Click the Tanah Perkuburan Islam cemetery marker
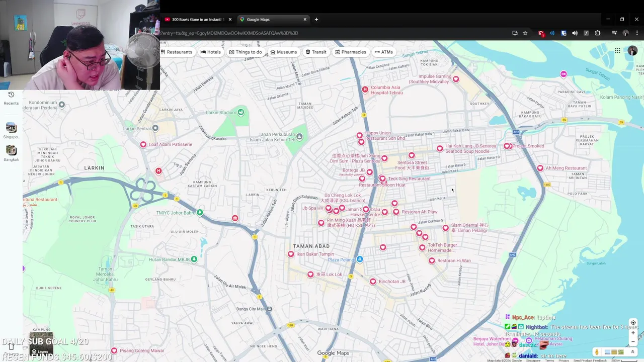The width and height of the screenshot is (644, 362). coord(300,137)
